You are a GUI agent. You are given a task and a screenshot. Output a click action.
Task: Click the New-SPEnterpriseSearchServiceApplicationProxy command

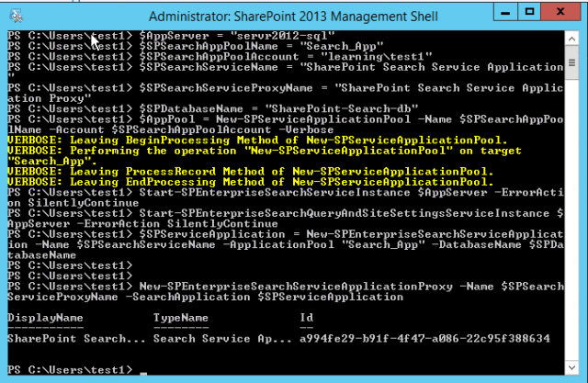coord(296,287)
